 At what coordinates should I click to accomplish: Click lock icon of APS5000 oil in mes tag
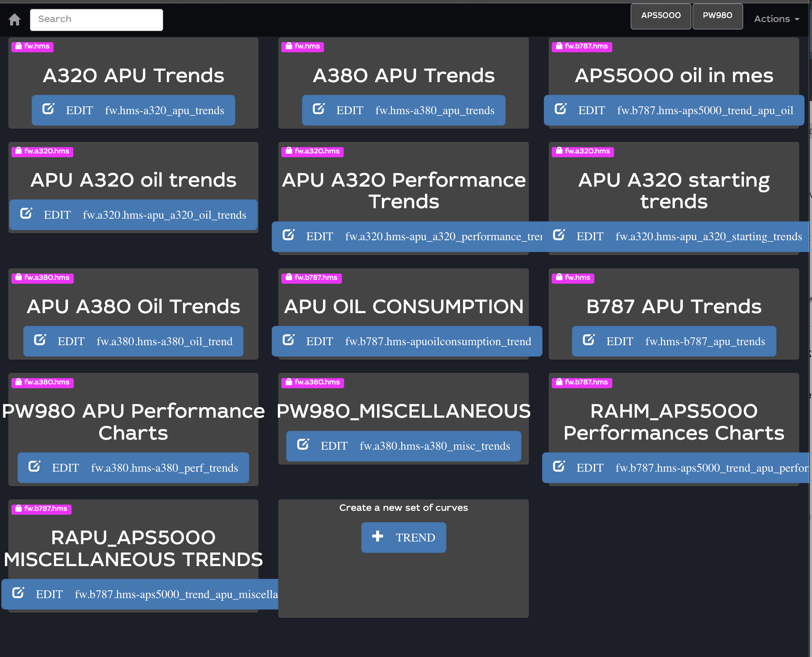pos(559,46)
